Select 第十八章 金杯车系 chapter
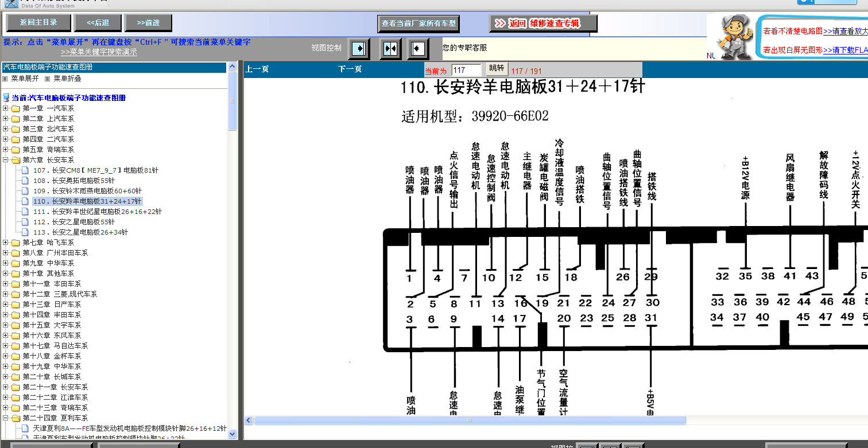Viewport: 868px width, 448px height. pos(52,356)
